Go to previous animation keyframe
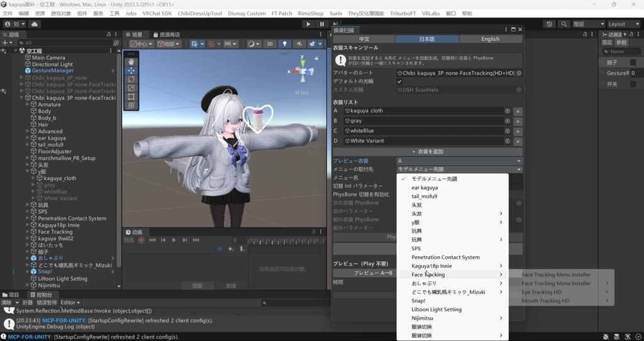Viewport: 644px width, 341px height. (163, 240)
